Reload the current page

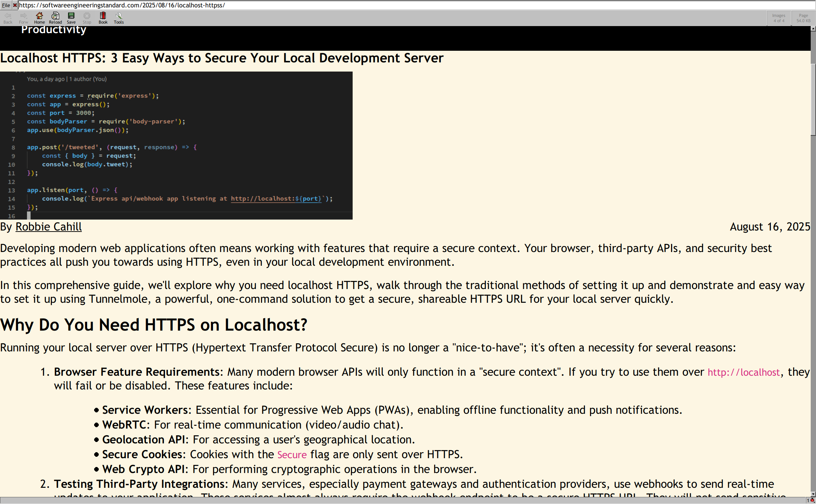pos(55,18)
